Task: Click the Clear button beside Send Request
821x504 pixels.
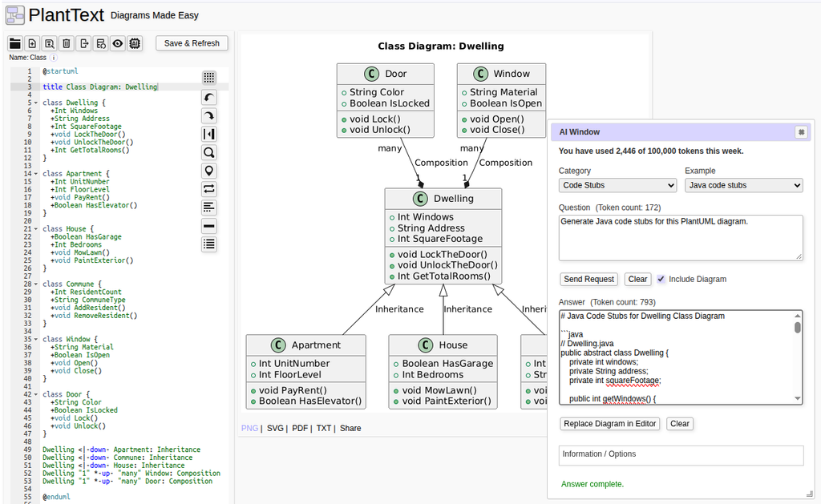Action: coord(637,279)
